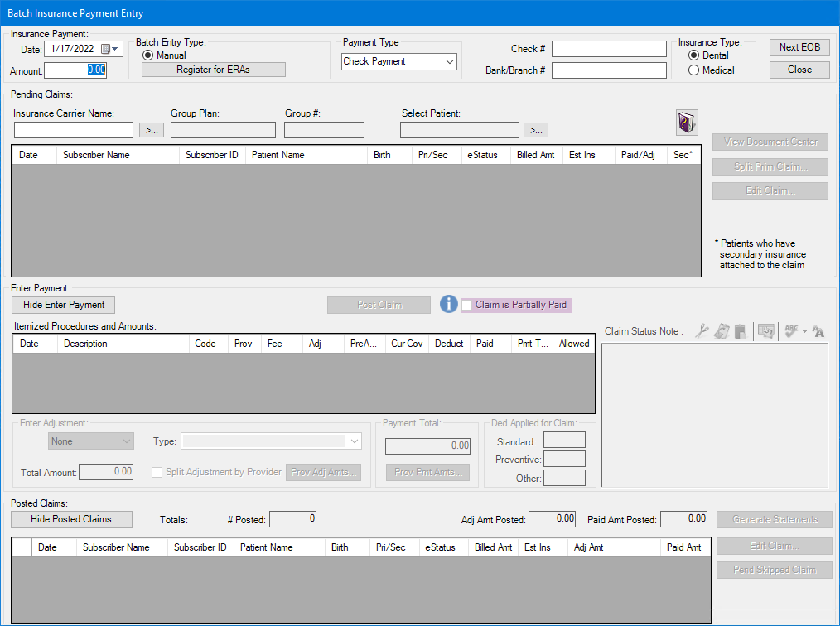Open the Payment Type dropdown

[450, 62]
